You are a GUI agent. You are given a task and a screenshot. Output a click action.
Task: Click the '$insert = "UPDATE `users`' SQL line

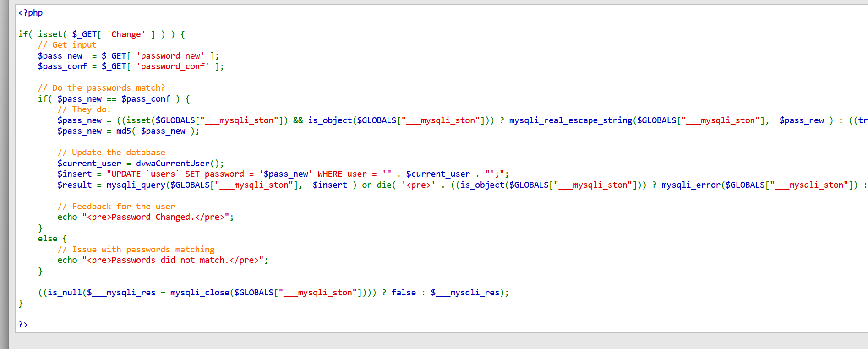[283, 174]
